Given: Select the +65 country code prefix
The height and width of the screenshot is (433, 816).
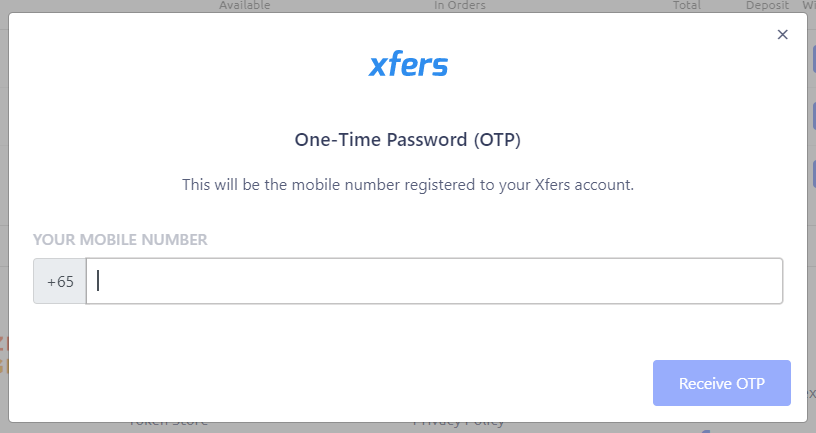Looking at the screenshot, I should (x=60, y=281).
